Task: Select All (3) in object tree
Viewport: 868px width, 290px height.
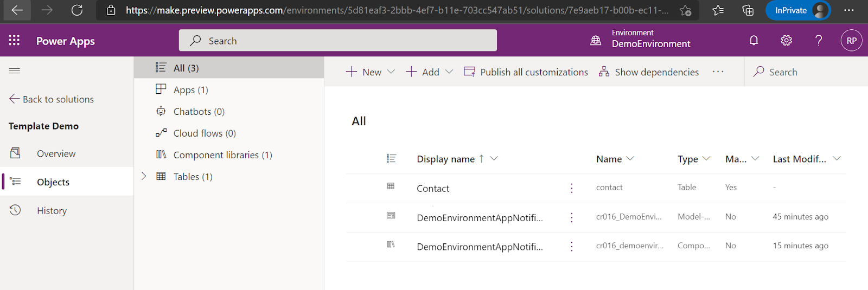Action: (x=229, y=68)
